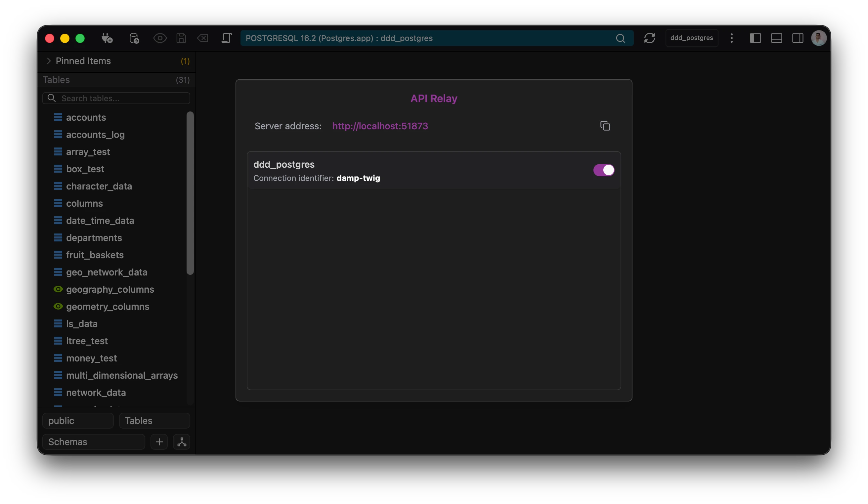Toggle the right sidebar panel
The width and height of the screenshot is (868, 504).
click(798, 38)
